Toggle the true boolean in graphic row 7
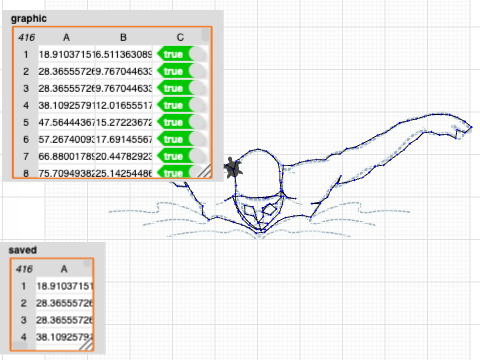 coord(180,156)
